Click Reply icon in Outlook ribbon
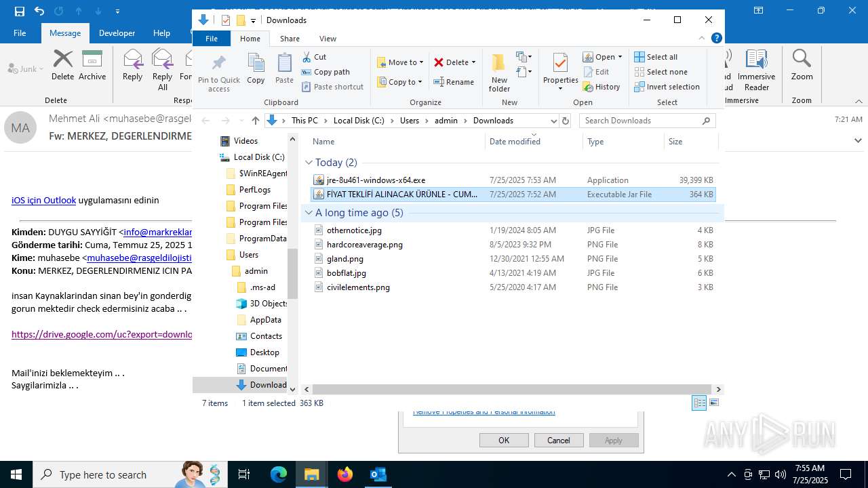This screenshot has width=868, height=488. pyautogui.click(x=132, y=60)
